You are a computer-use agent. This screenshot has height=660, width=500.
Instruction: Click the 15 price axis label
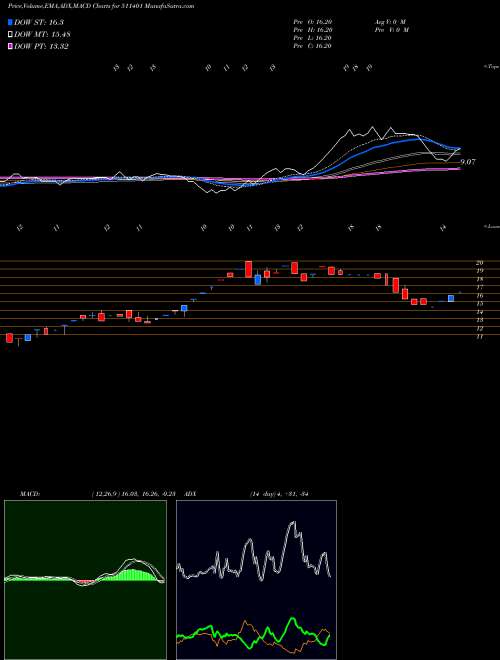tap(479, 303)
